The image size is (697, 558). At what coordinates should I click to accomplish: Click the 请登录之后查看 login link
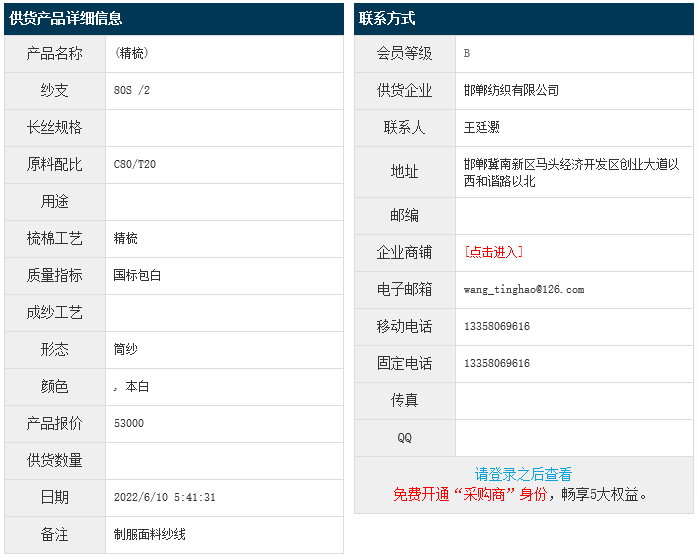523,475
